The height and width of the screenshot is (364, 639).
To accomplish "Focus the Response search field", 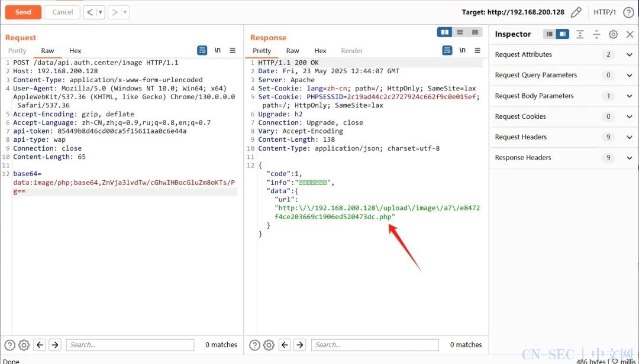I will point(375,345).
